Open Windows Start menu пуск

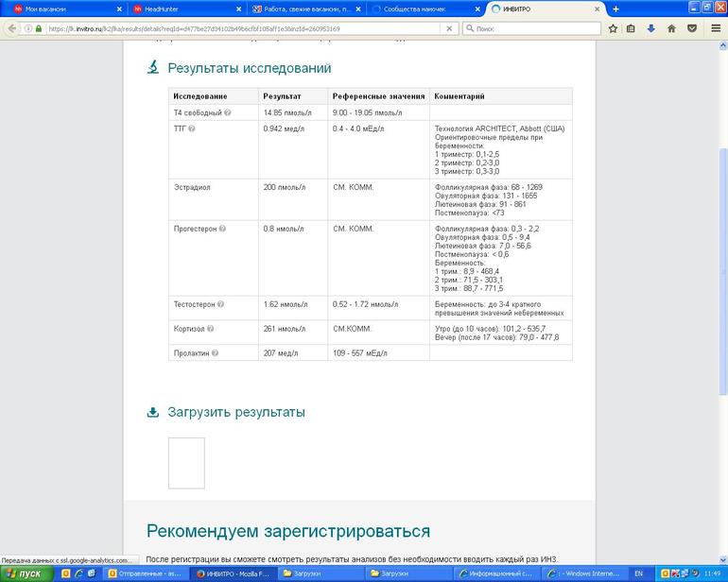(24, 573)
